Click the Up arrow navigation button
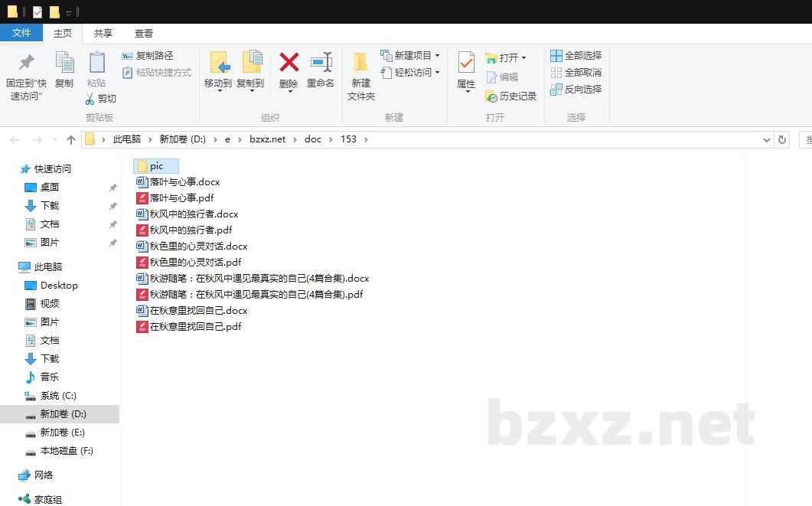Image resolution: width=812 pixels, height=506 pixels. tap(71, 139)
